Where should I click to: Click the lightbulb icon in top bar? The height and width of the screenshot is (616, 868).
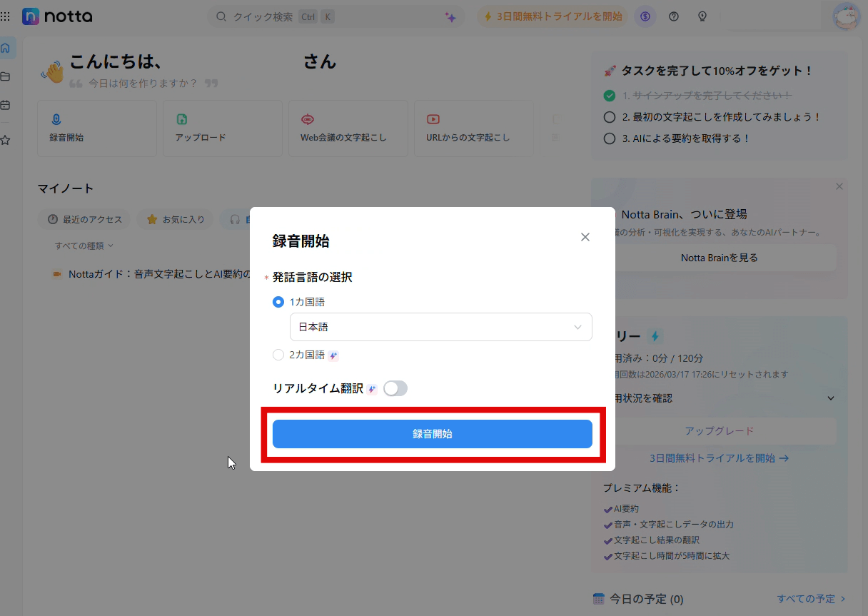702,16
